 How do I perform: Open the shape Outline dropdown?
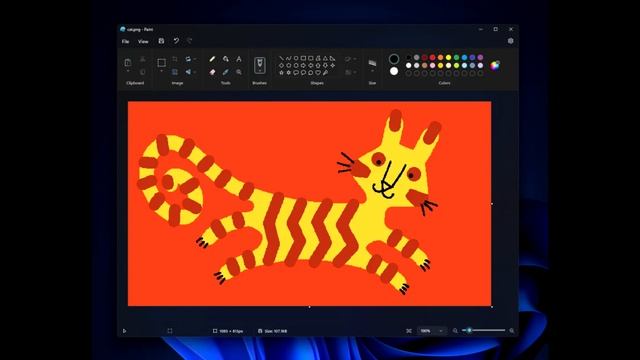click(x=350, y=60)
